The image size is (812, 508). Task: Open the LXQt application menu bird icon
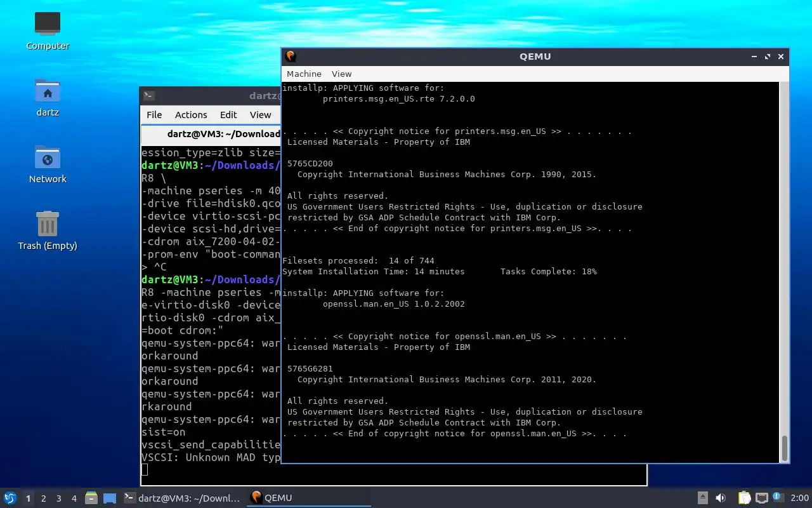[10, 498]
